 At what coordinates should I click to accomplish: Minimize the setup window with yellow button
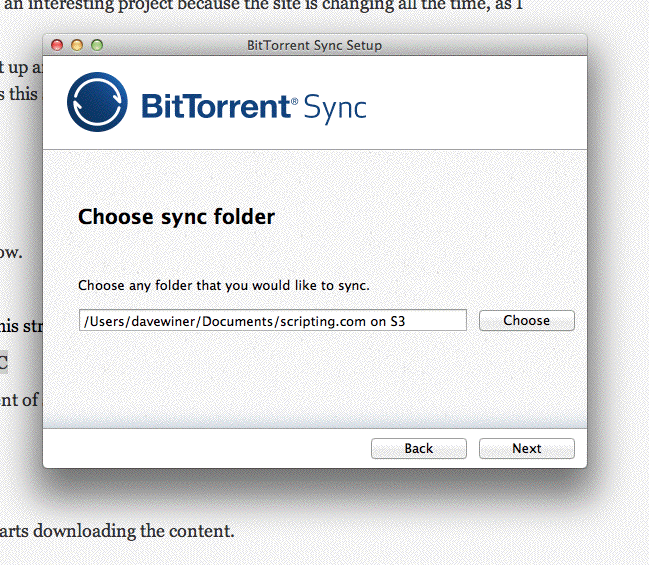point(77,45)
